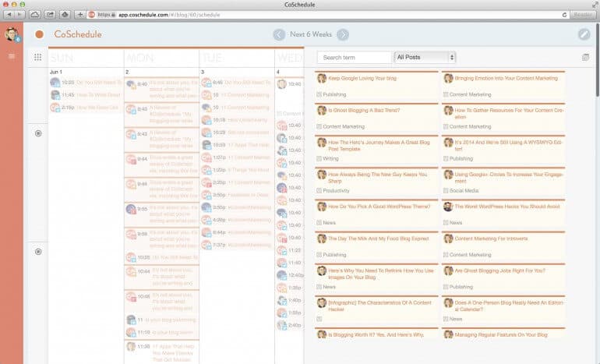Open post Content Marketing For Introverts
Image resolution: width=600 pixels, height=364 pixels.
coord(491,239)
